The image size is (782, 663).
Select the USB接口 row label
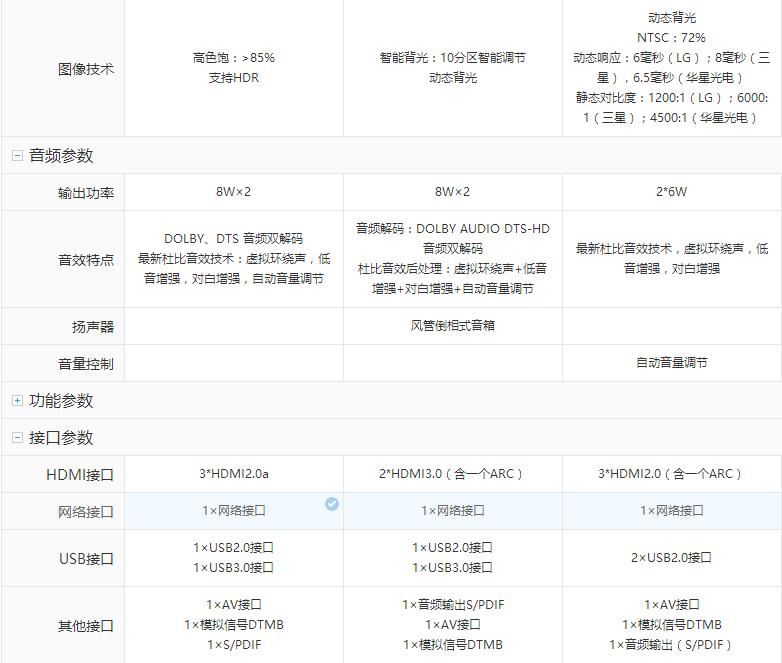[86, 559]
